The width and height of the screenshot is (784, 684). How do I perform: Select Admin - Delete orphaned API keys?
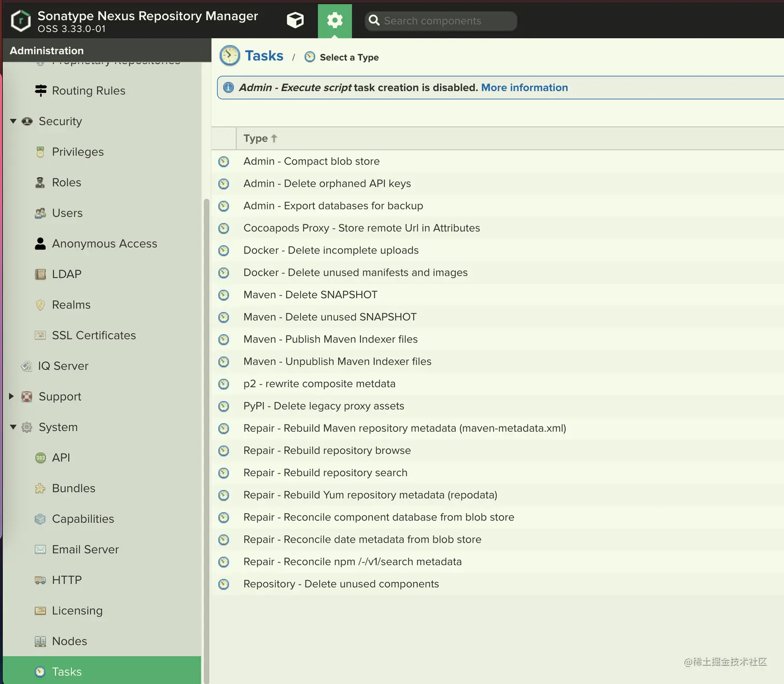(498, 183)
